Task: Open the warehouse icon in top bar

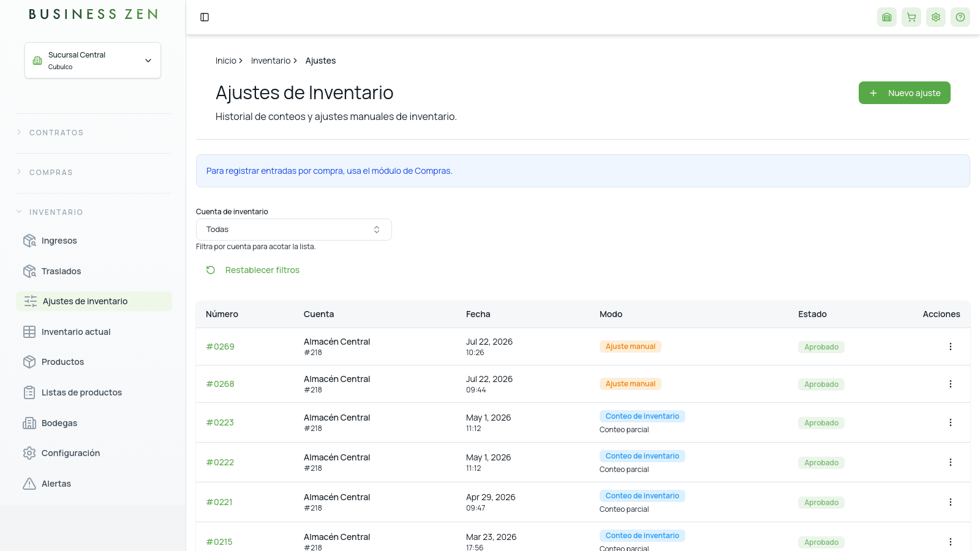Action: (x=887, y=17)
